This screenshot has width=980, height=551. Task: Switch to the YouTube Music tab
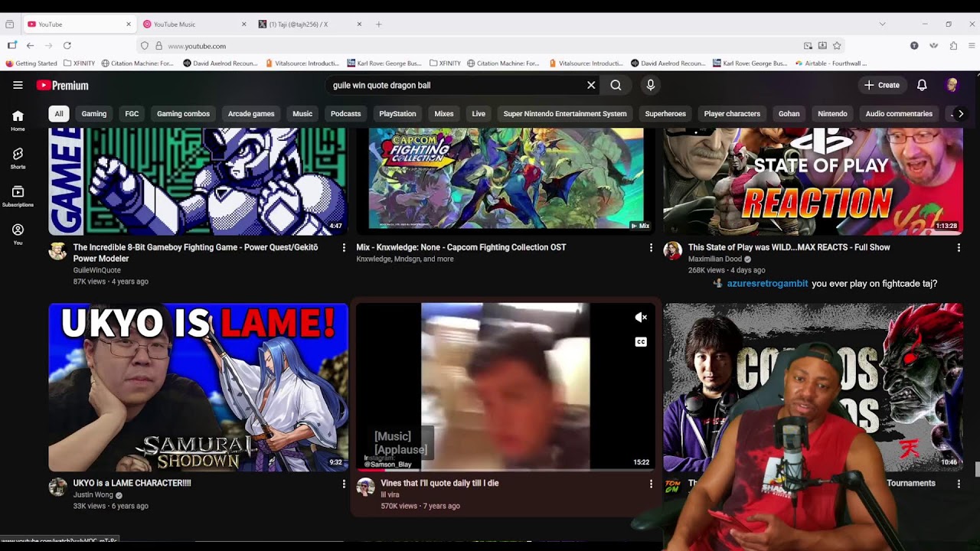[191, 24]
